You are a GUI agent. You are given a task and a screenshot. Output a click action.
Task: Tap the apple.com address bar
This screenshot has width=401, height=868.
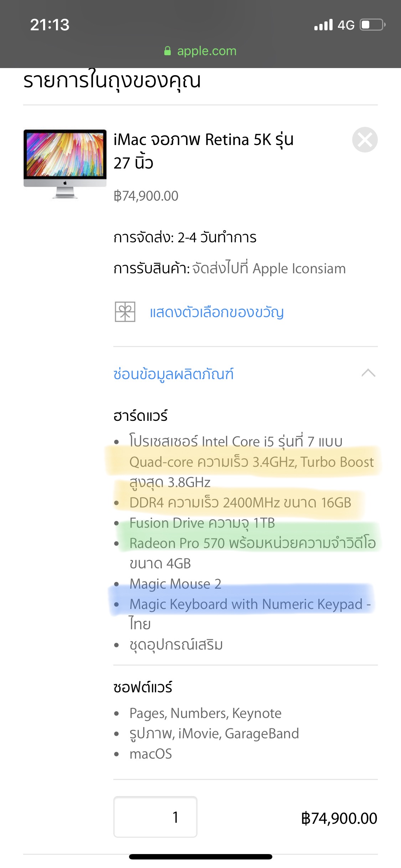[x=200, y=51]
